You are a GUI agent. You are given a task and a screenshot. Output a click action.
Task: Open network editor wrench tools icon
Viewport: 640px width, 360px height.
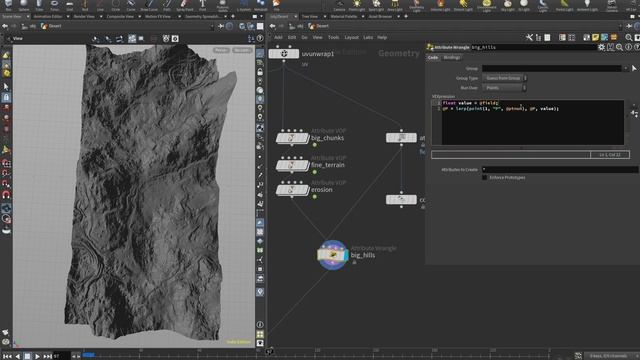click(529, 38)
